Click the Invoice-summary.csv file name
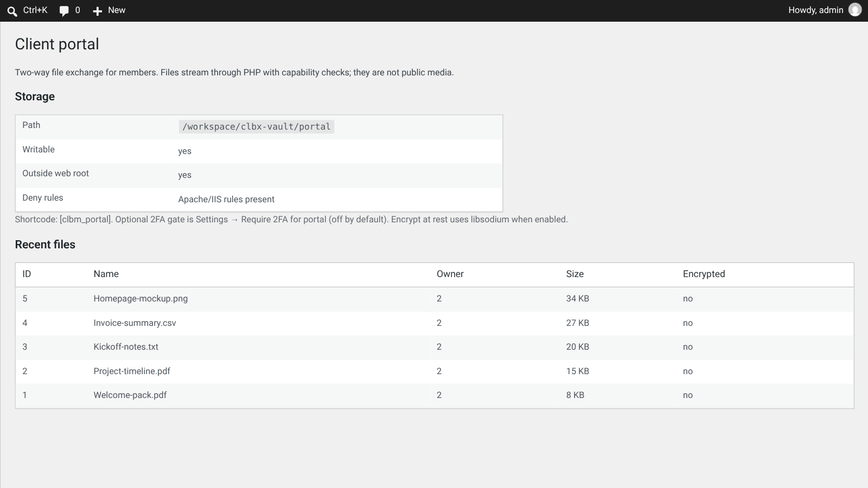Image resolution: width=868 pixels, height=488 pixels. 135,323
